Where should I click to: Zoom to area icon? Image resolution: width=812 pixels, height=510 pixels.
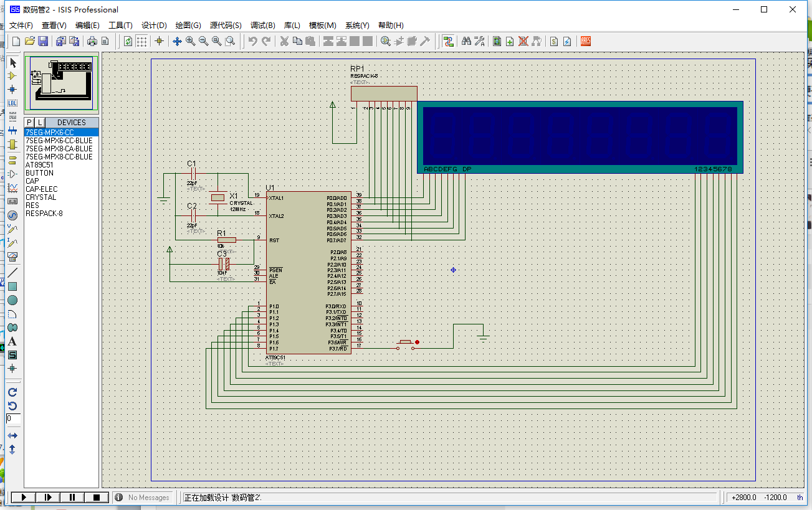click(x=230, y=41)
